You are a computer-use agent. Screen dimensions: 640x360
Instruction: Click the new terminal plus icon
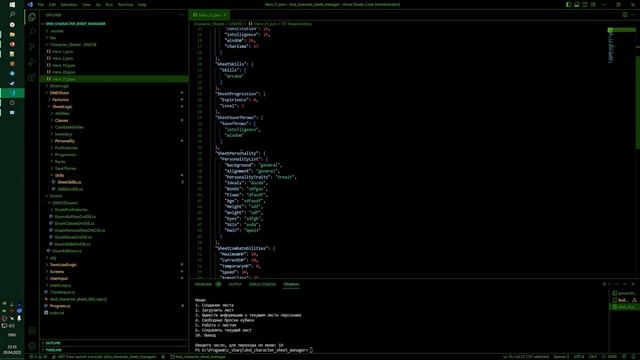coord(604,284)
